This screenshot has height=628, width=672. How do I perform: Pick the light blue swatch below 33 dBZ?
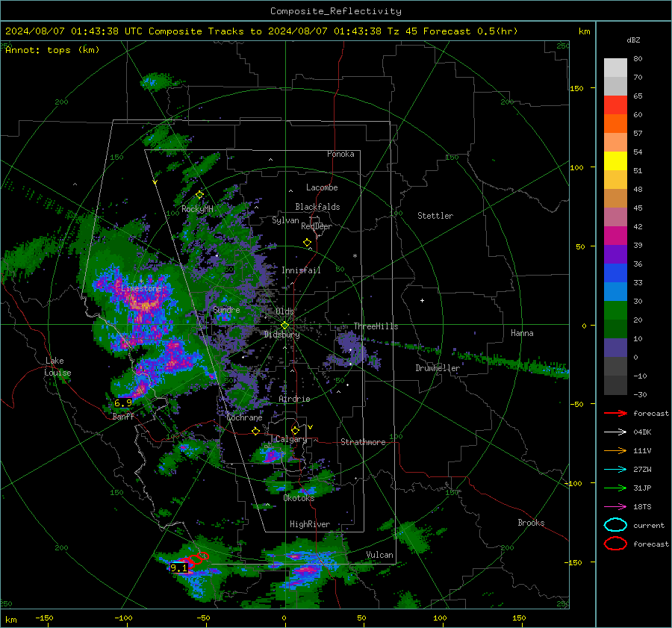[615, 292]
